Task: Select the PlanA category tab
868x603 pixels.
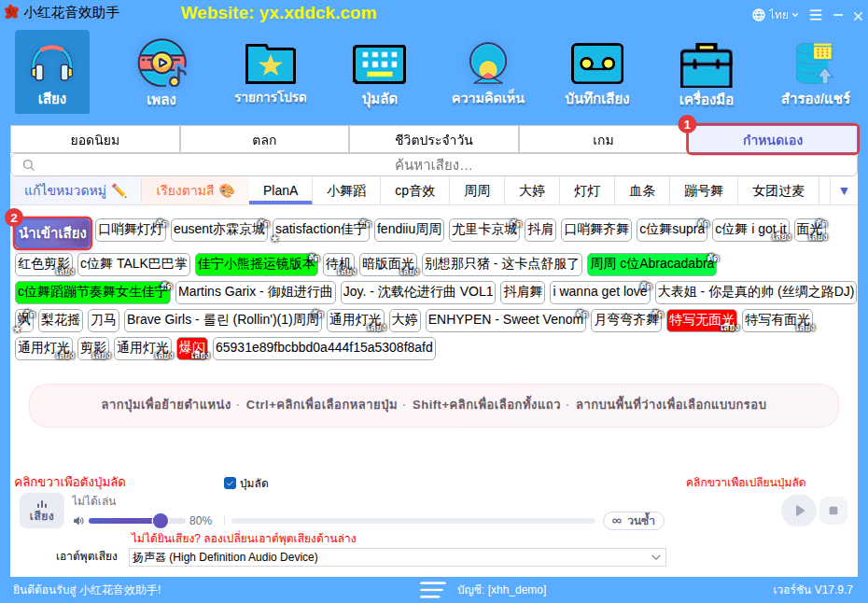Action: point(281,191)
